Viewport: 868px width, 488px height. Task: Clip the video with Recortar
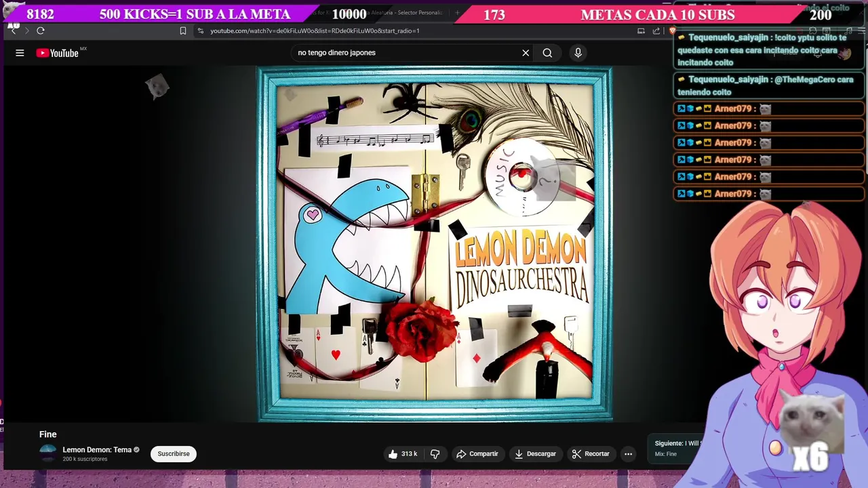[x=591, y=454]
